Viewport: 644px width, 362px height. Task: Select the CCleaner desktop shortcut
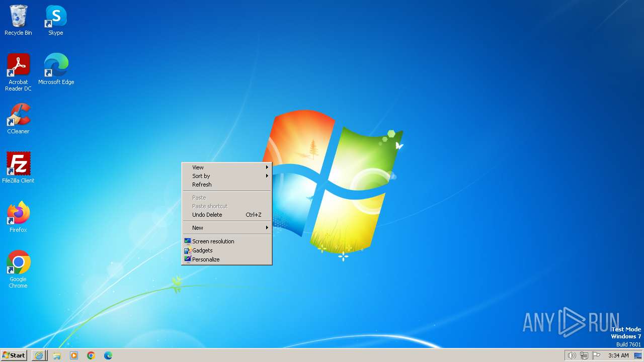18,119
